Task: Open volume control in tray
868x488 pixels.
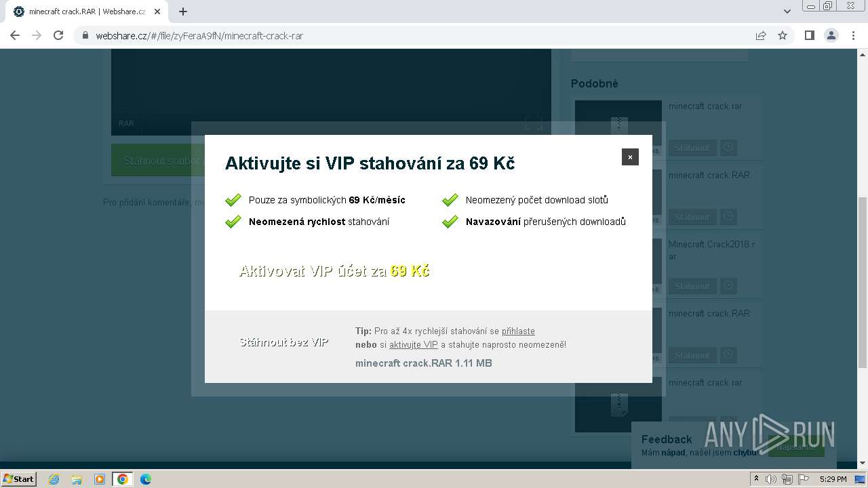Action: [x=771, y=479]
